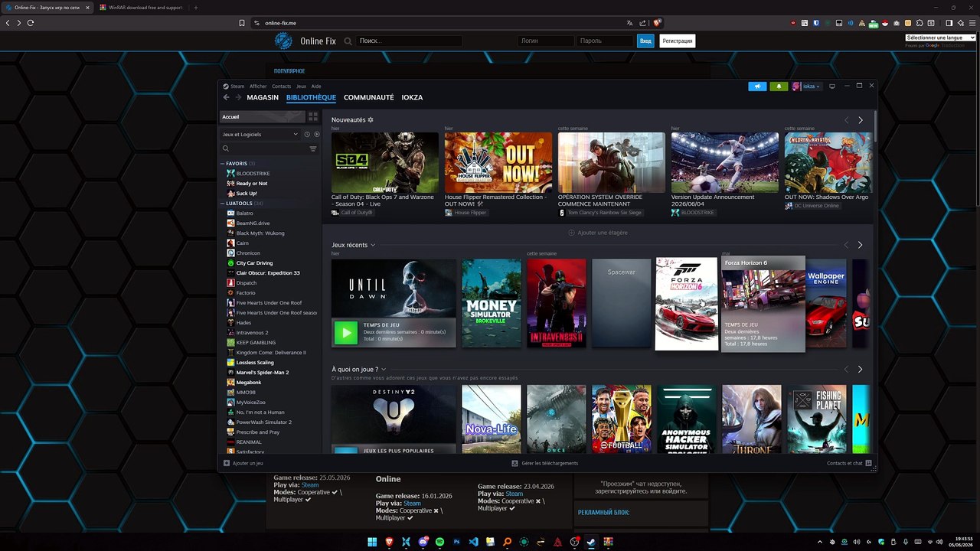Click the Discord taskbar icon
The height and width of the screenshot is (551, 980).
pos(423,542)
